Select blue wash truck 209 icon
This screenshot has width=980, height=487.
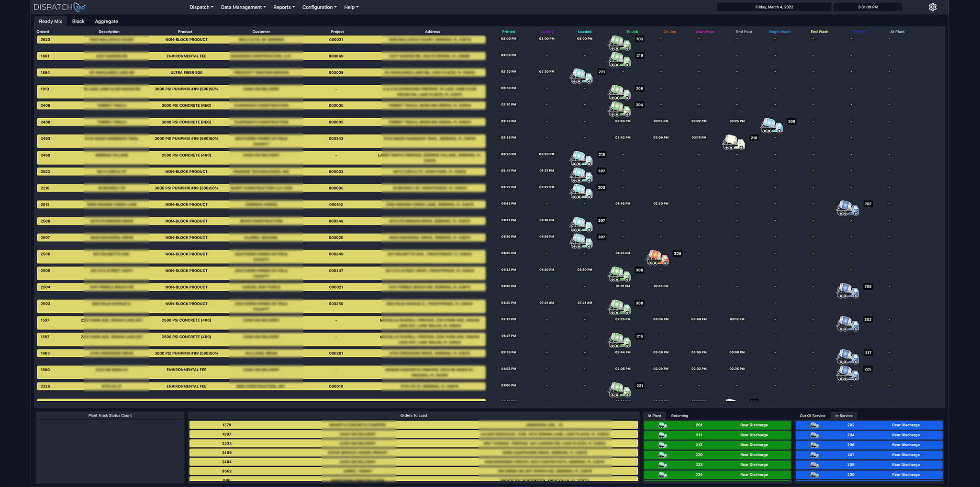[771, 125]
